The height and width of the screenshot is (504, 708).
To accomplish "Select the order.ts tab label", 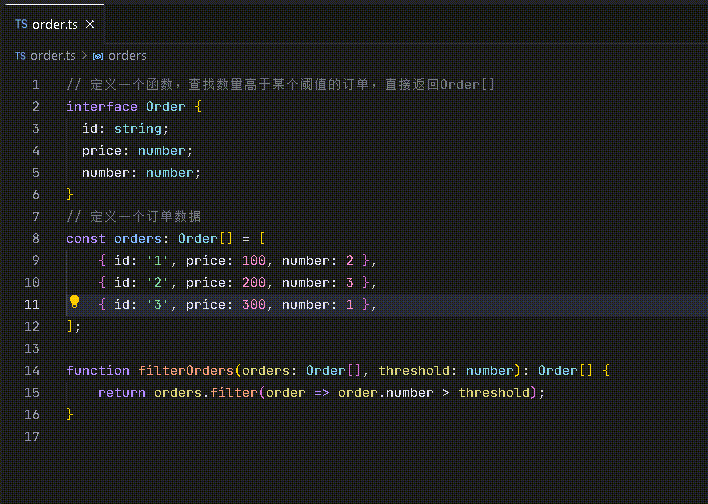I will tap(54, 22).
